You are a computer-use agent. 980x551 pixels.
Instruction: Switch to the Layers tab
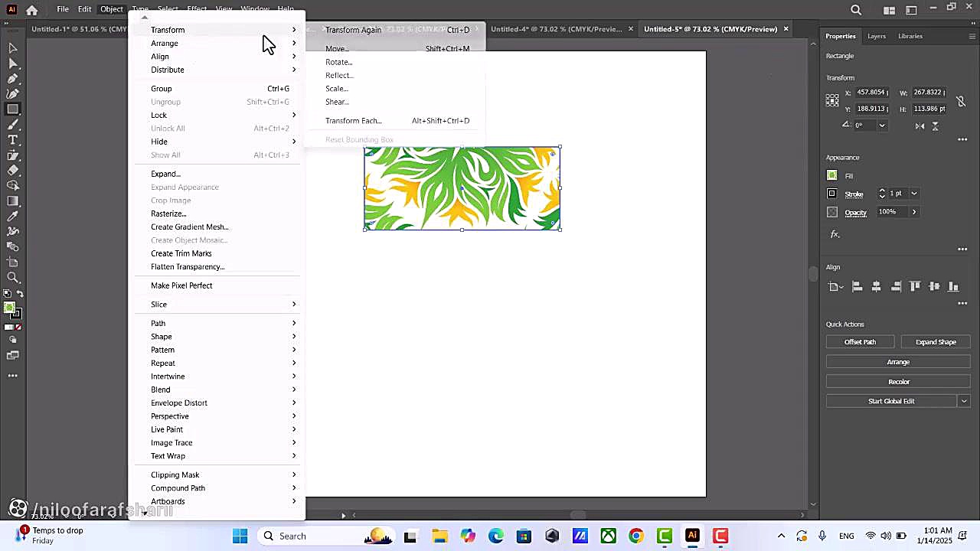click(876, 36)
